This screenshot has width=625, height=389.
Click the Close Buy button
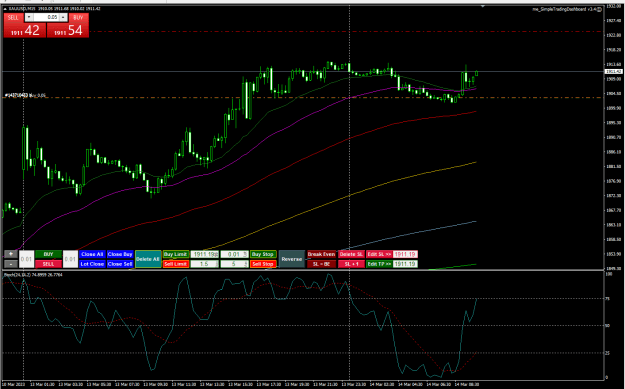[x=120, y=254]
